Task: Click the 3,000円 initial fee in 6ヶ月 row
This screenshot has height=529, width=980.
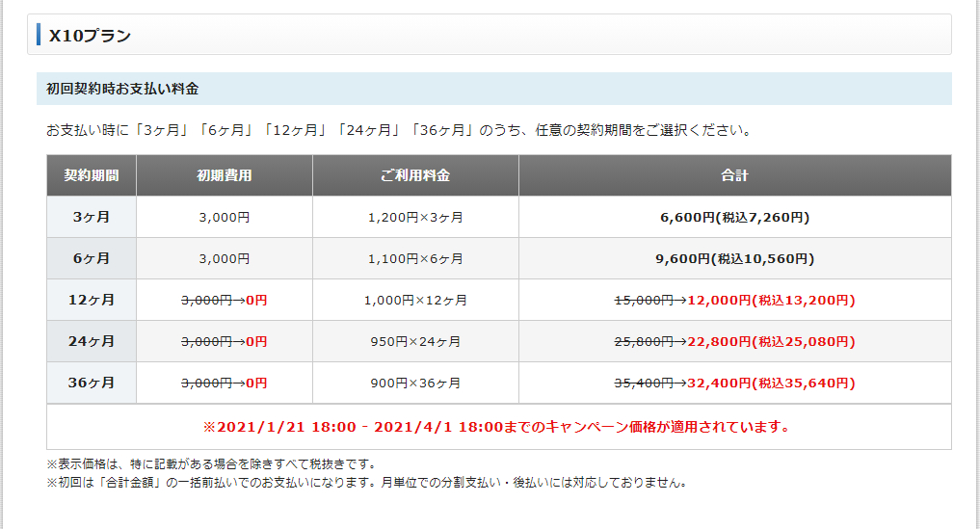Action: pyautogui.click(x=225, y=258)
